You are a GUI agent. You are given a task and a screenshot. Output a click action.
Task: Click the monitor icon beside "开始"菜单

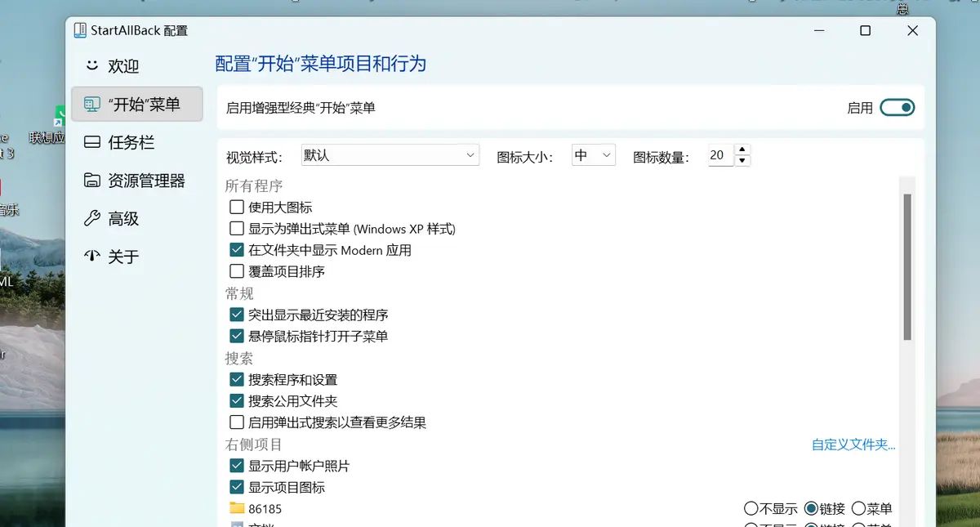pos(92,104)
